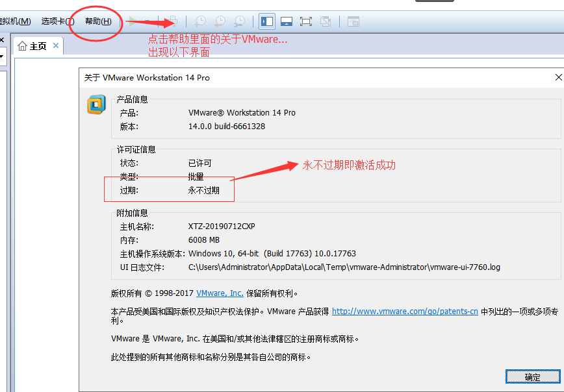This screenshot has width=564, height=392.
Task: Click the host name XTZ-20190712CXP
Action: (x=222, y=227)
